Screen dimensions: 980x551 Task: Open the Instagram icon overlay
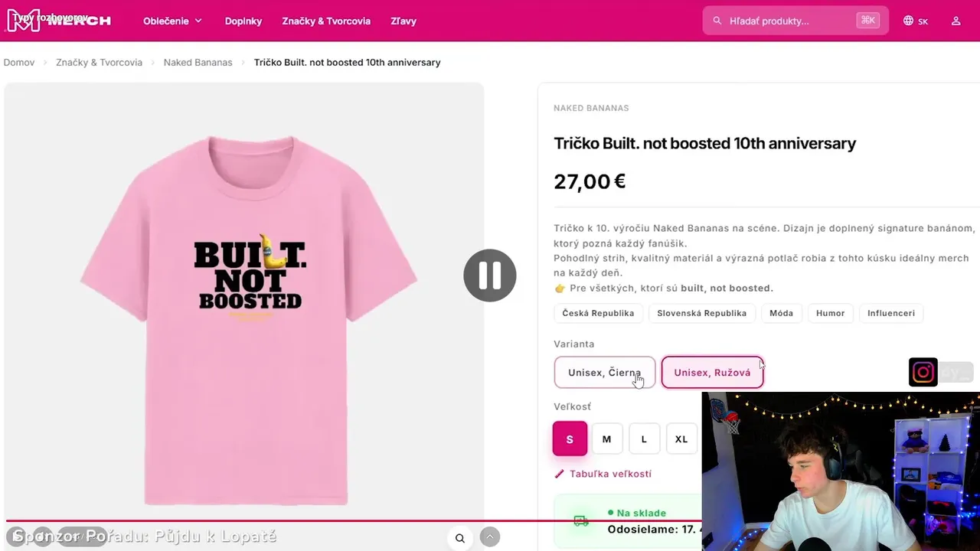point(923,373)
